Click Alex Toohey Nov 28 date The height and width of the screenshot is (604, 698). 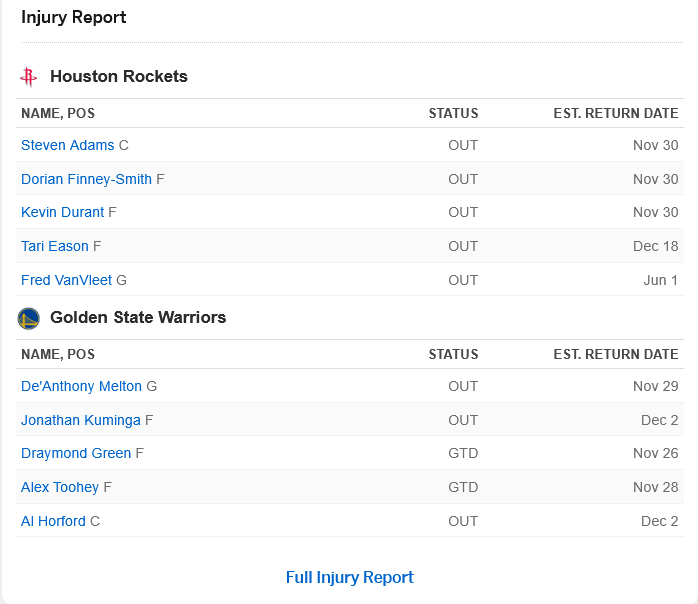(656, 487)
